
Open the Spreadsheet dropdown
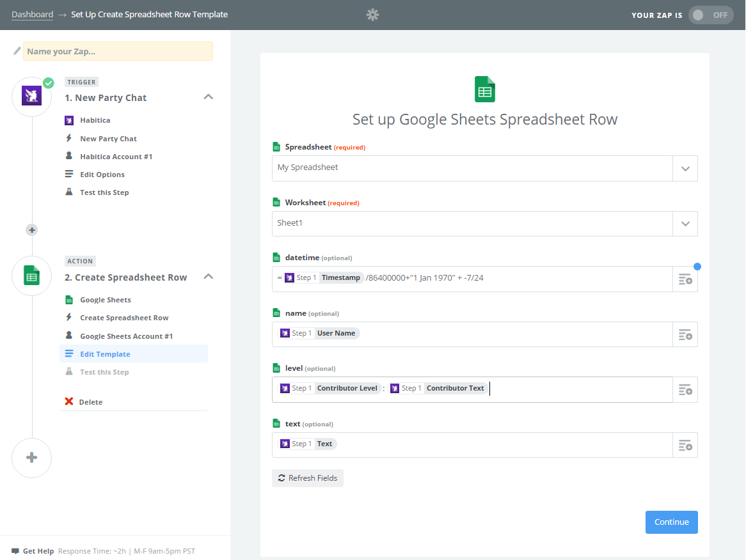click(x=484, y=168)
